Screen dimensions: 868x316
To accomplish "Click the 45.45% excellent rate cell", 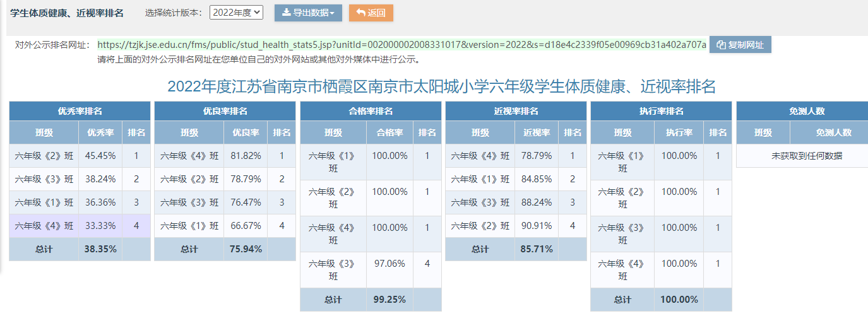I will [100, 156].
